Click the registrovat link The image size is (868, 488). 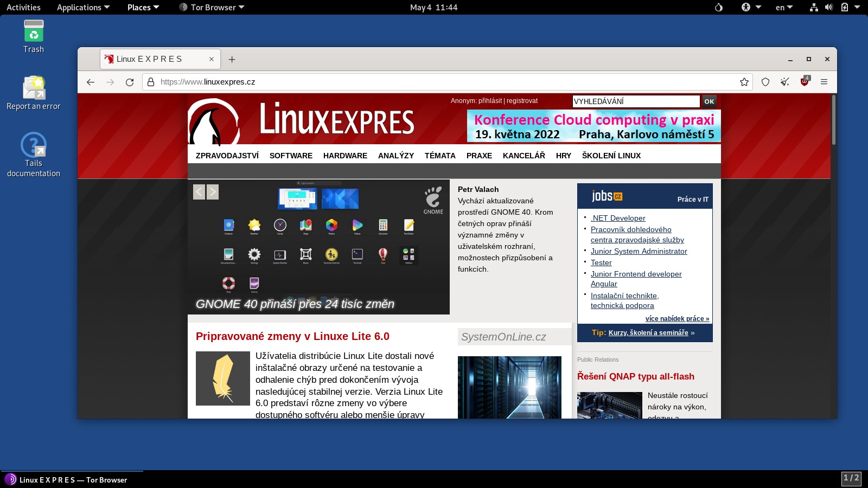click(522, 101)
